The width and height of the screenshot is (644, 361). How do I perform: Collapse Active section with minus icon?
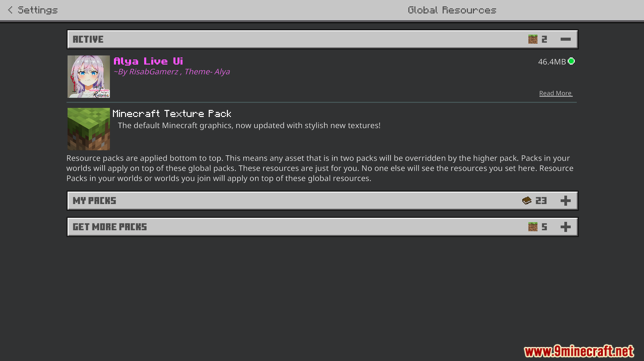[x=565, y=39]
